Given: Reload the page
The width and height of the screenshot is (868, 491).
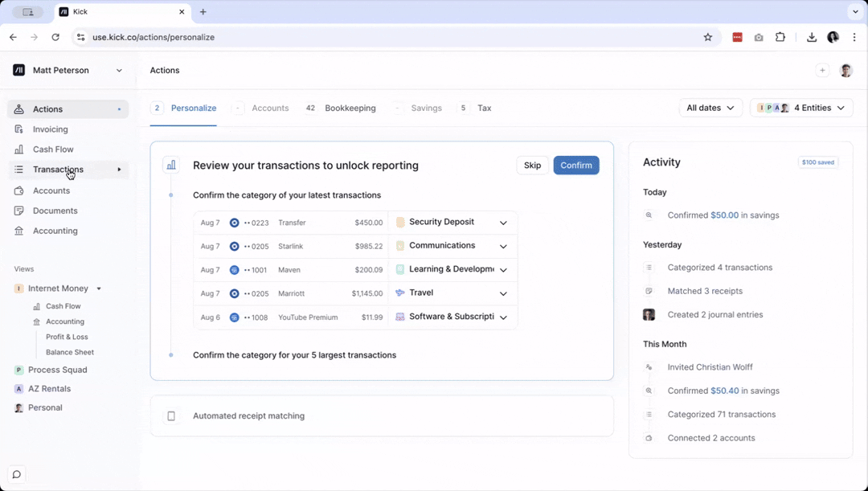Looking at the screenshot, I should click(55, 37).
